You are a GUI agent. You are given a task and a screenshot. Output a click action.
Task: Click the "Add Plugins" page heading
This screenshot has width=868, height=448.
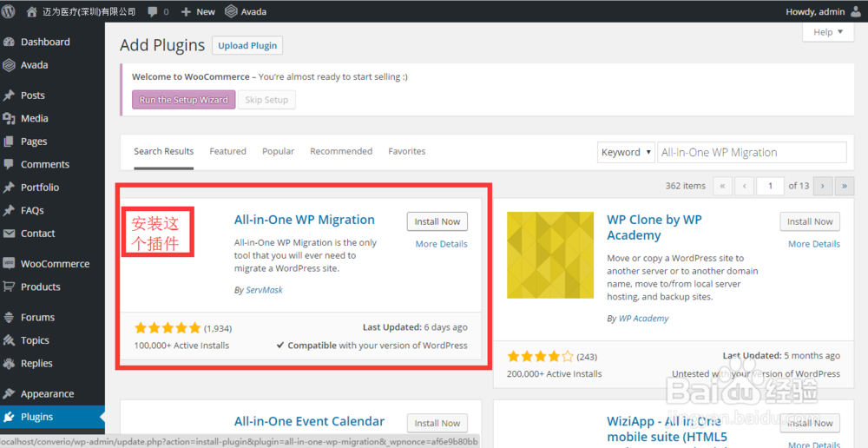(162, 45)
